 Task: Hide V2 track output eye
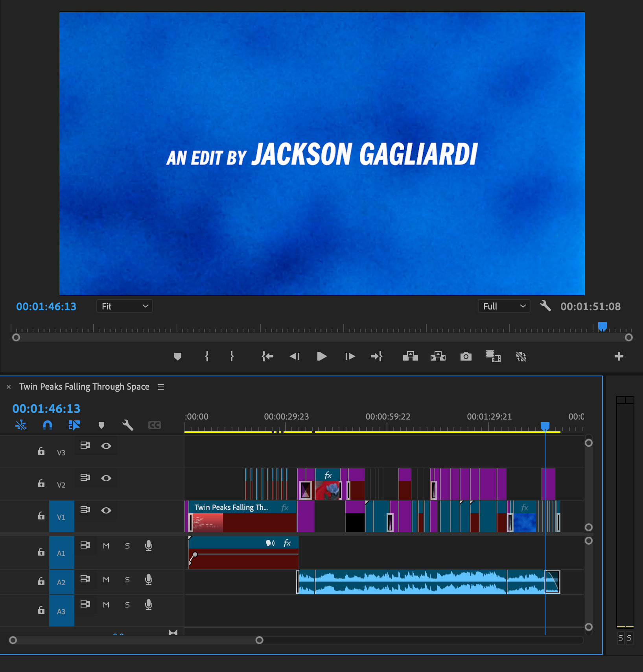coord(106,478)
